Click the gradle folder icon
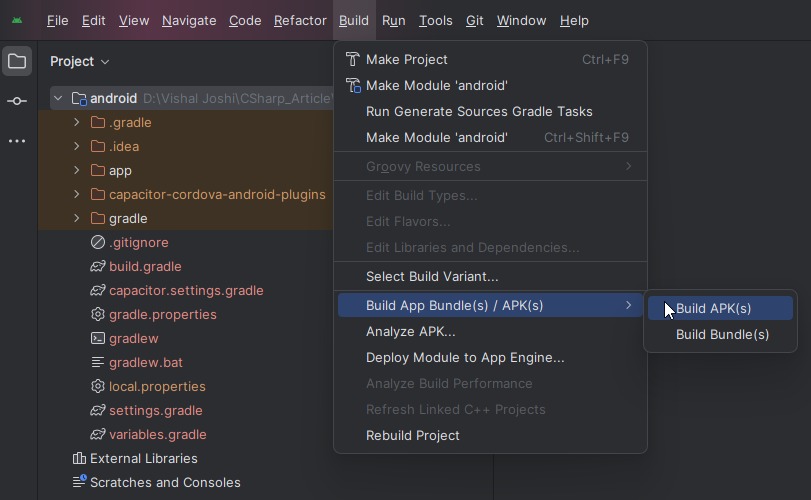Screen dimensions: 811x500 tap(98, 218)
